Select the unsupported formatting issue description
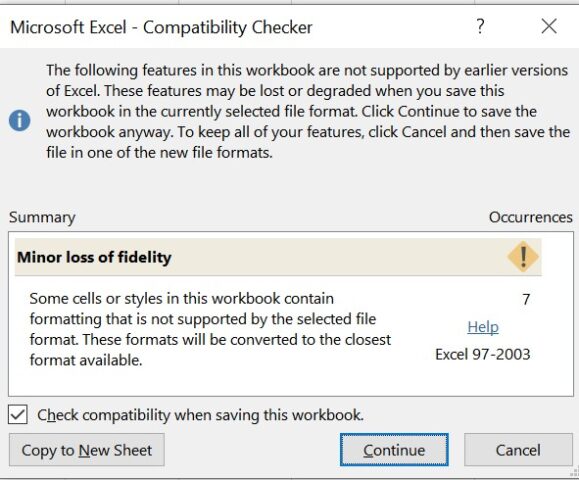The height and width of the screenshot is (480, 579). pos(210,329)
